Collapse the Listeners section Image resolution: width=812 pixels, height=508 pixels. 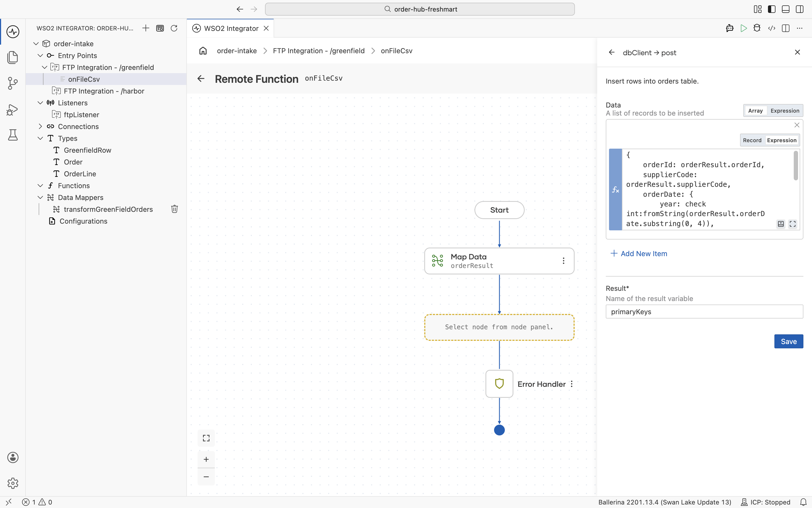[x=40, y=103]
